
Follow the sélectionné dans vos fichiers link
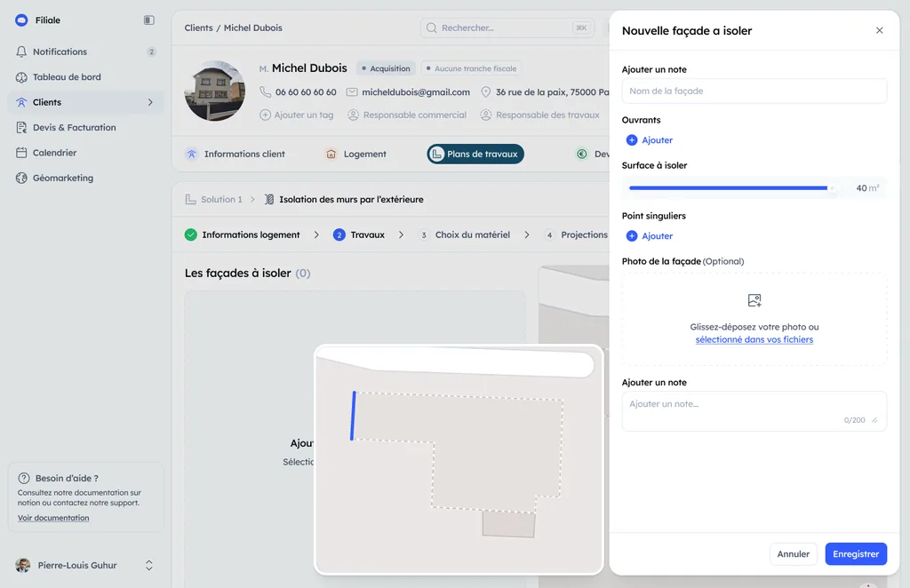(754, 340)
